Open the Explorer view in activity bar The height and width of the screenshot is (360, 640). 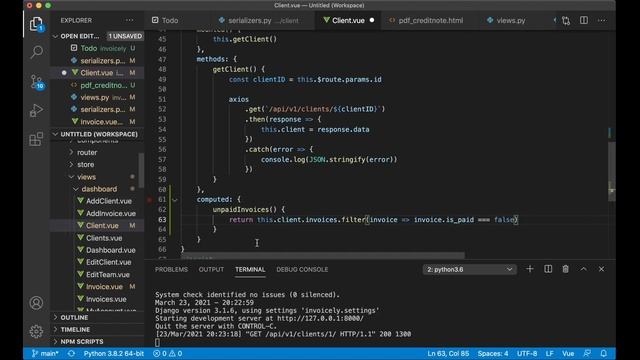pyautogui.click(x=36, y=24)
